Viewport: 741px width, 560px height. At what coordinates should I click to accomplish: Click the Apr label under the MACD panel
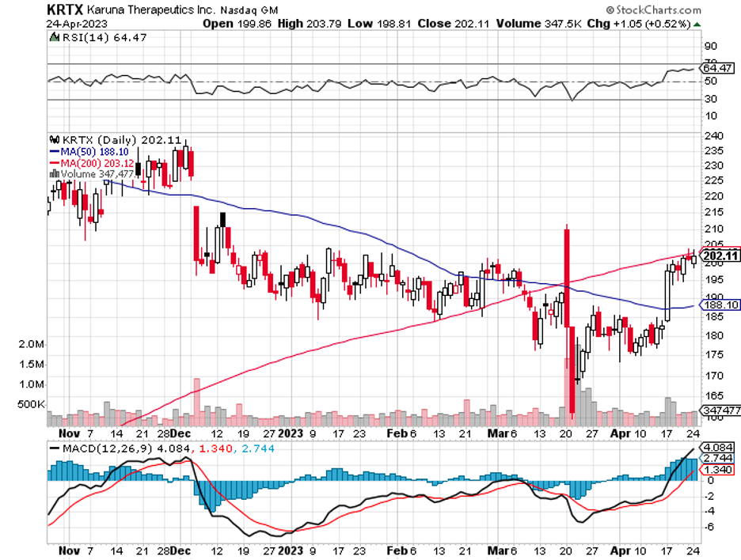pyautogui.click(x=620, y=551)
